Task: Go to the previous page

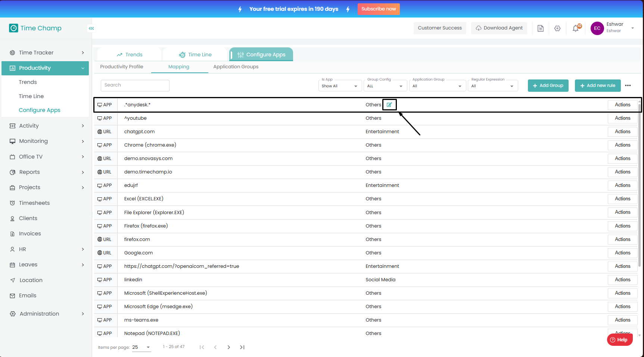Action: coord(215,347)
